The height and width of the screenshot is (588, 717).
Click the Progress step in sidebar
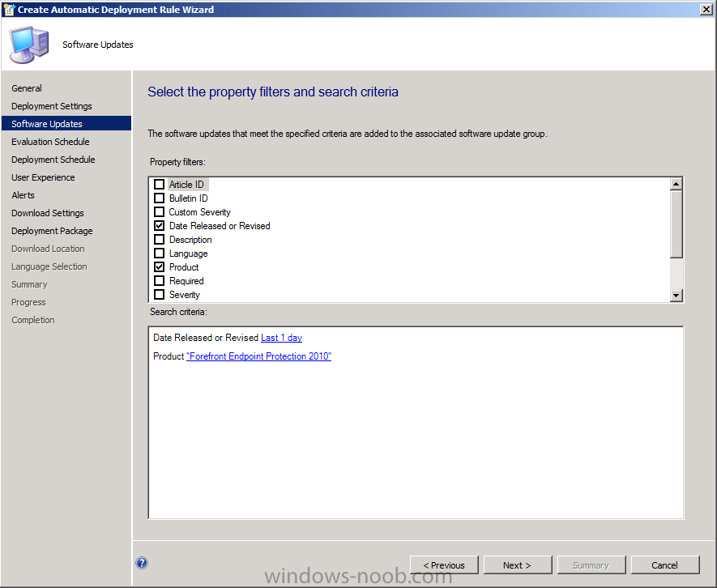28,302
